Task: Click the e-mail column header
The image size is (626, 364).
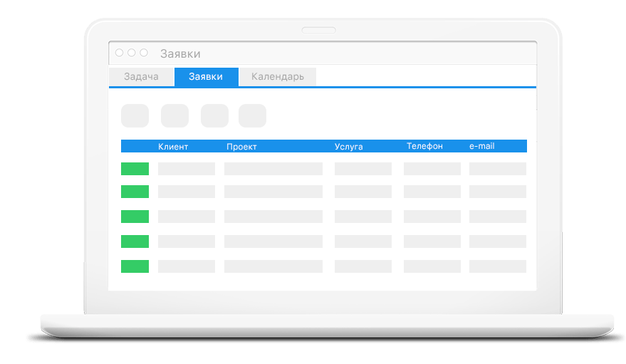Action: [482, 146]
